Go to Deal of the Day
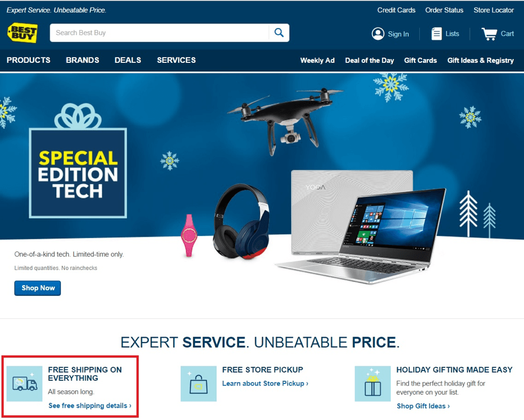Viewport: 524px width, 420px height. [x=370, y=61]
